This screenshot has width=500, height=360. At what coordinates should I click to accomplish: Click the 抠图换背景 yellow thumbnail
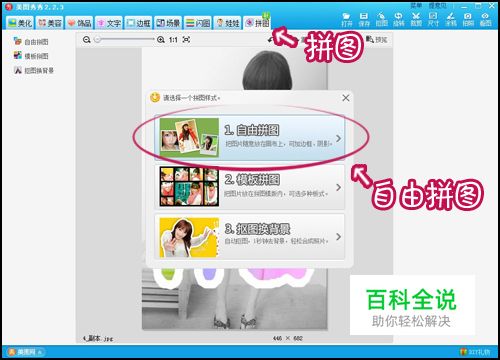click(189, 237)
